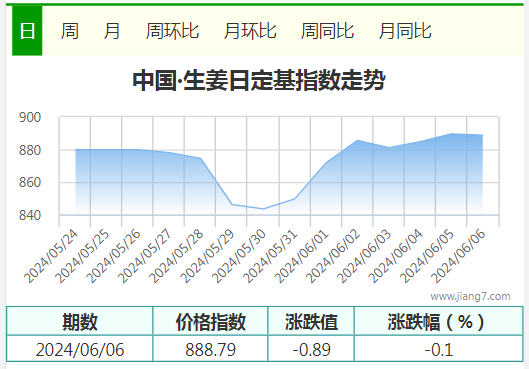Click the chart title 中国·生姜日定基指数走势
The image size is (529, 369).
click(259, 80)
